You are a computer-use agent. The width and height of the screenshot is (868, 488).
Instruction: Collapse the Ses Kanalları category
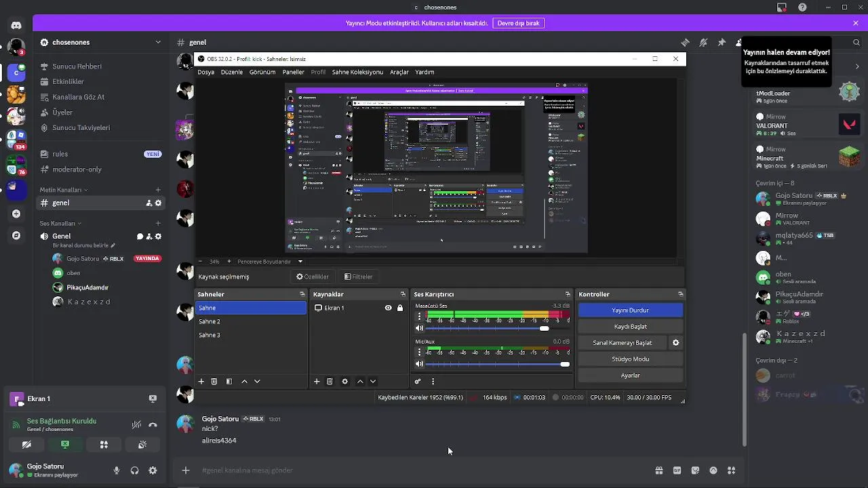[x=60, y=224]
